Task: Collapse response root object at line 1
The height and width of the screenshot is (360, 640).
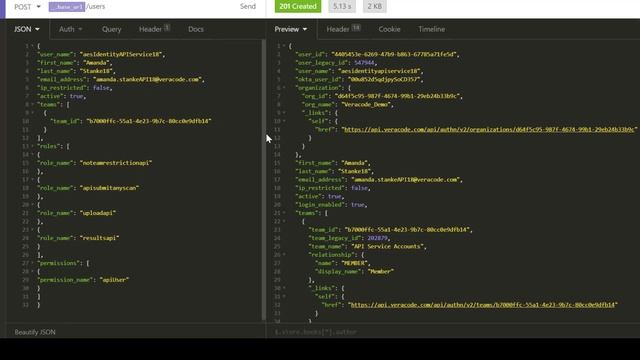Action: pyautogui.click(x=284, y=46)
